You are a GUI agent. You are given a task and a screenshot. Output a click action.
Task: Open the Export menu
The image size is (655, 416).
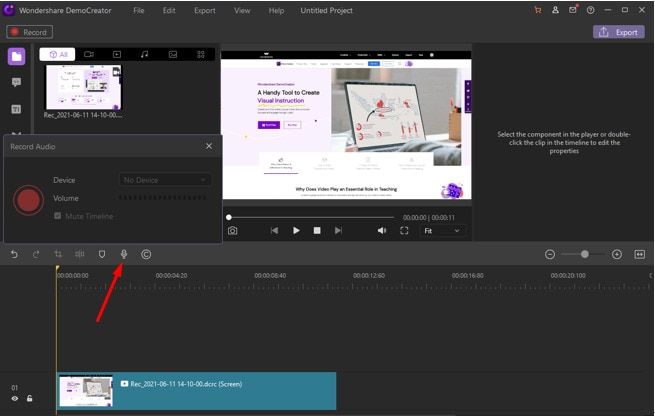tap(205, 10)
